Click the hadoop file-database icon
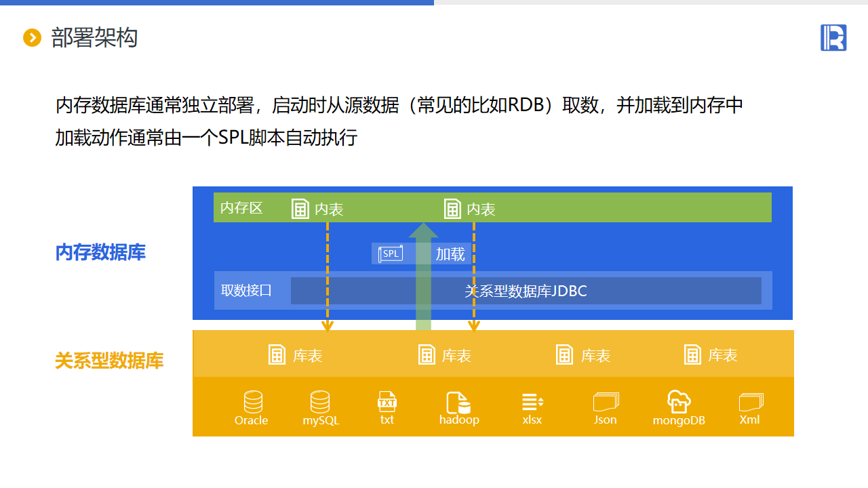 [x=458, y=402]
